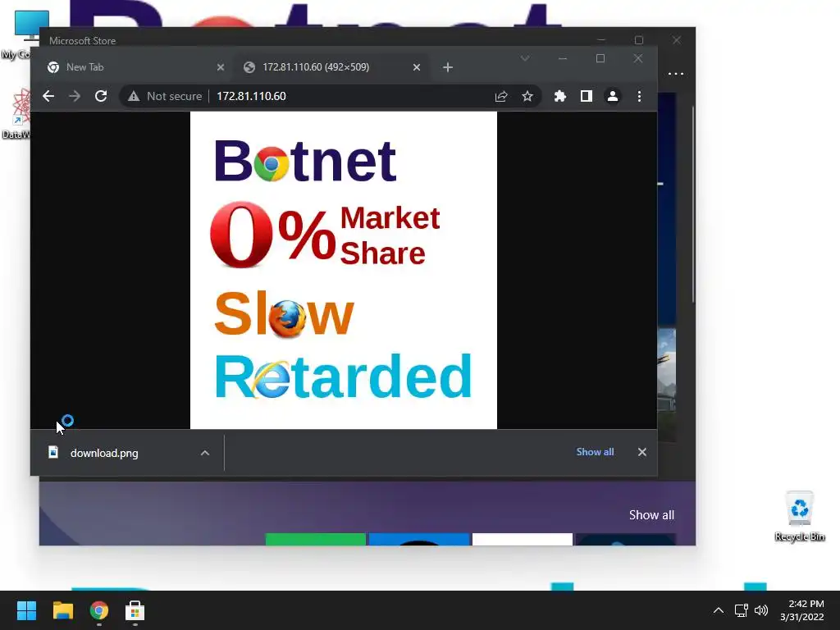
Task: Click Show all in Chrome downloads bar
Action: (x=595, y=452)
